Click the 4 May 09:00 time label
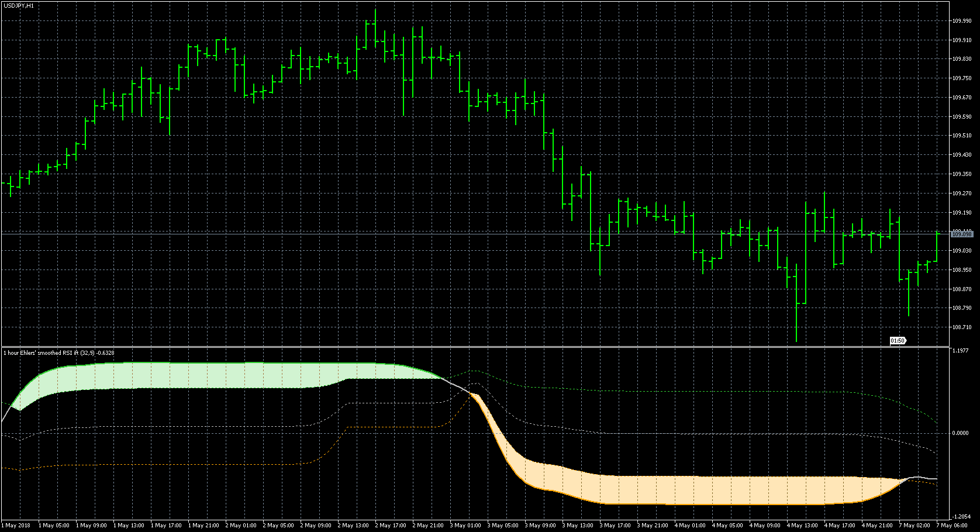Screen dimensions: 980x532 [765, 526]
